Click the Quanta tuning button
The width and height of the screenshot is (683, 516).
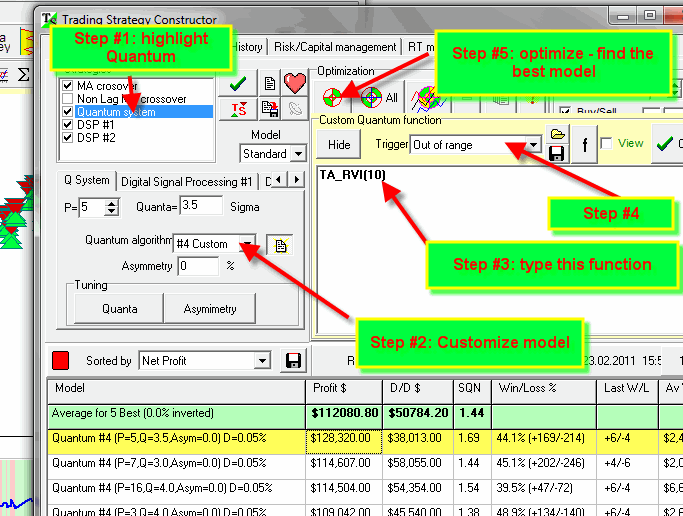[x=119, y=309]
